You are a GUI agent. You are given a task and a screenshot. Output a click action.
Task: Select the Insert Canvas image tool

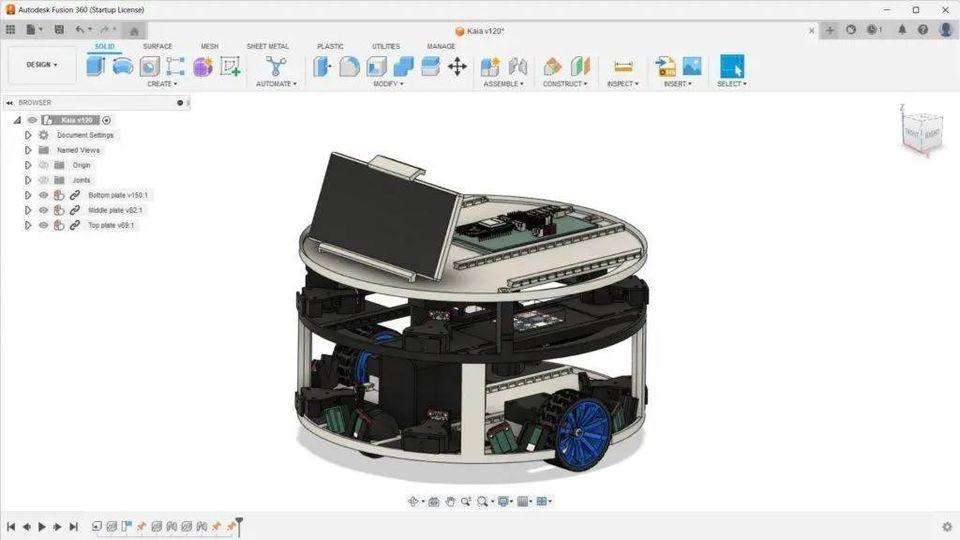692,66
